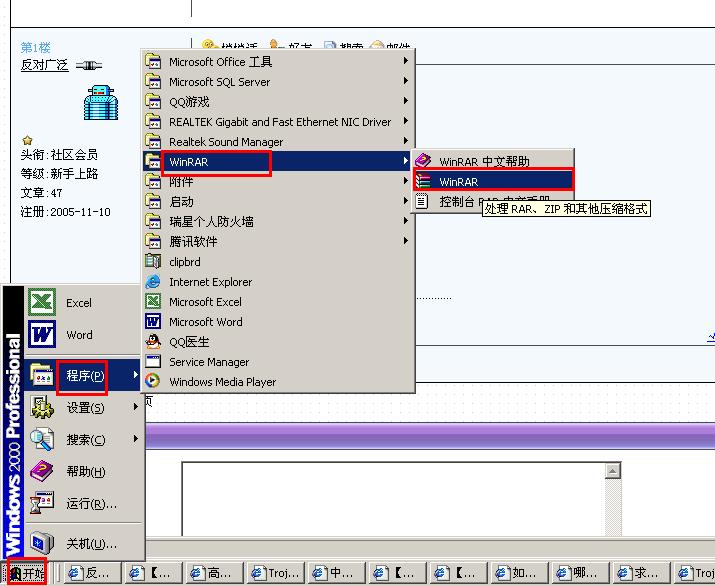Expand the WinRAR folder in Programs
Viewport: 715px width, 586px height.
coord(278,161)
